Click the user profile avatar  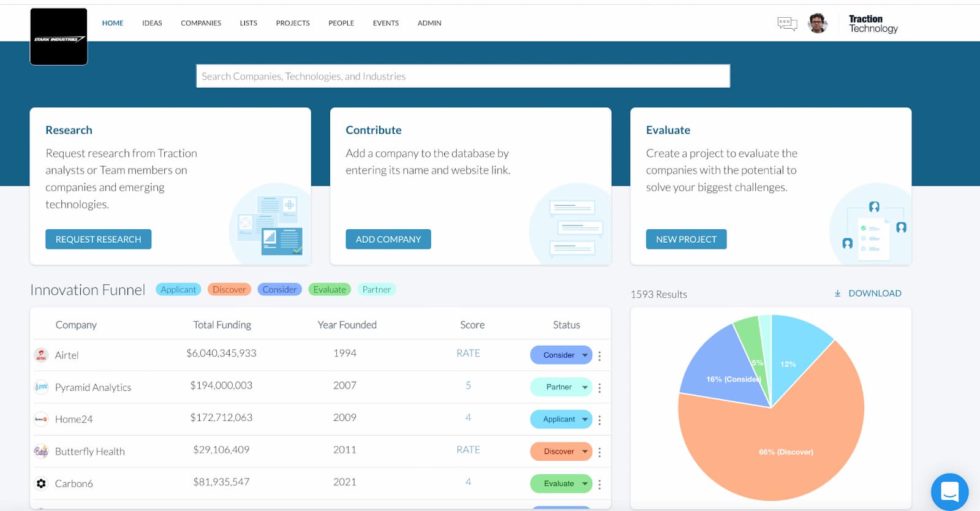pos(818,23)
